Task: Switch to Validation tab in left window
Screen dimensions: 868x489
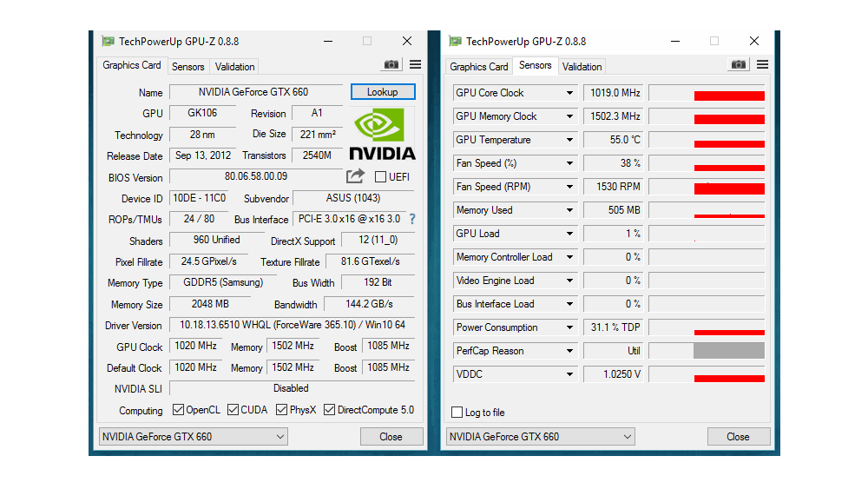Action: [234, 67]
